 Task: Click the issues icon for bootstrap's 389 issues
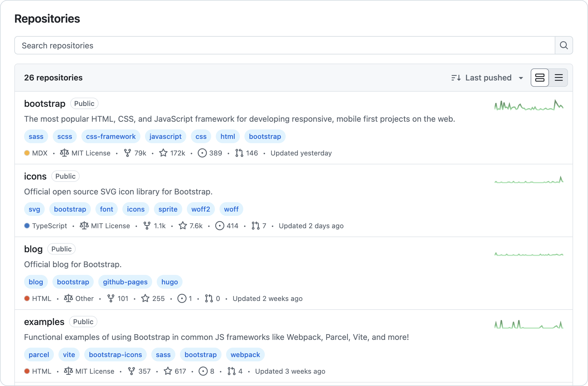click(x=202, y=153)
